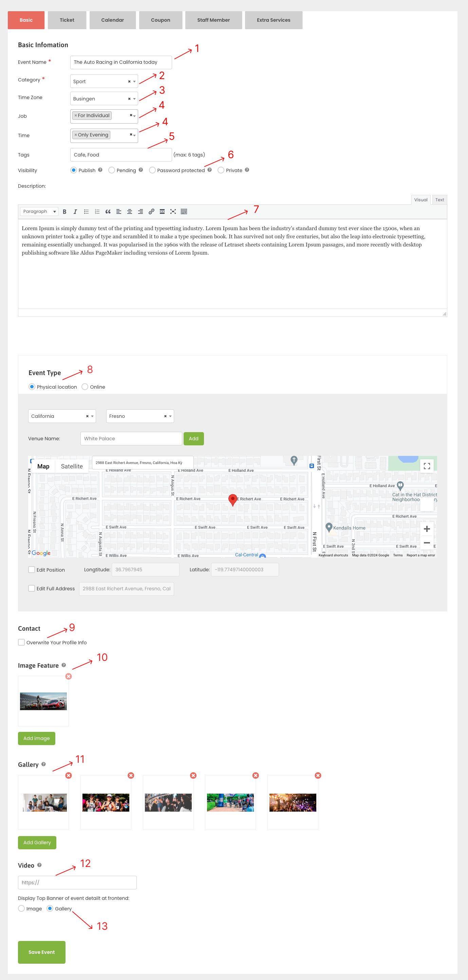Image resolution: width=468 pixels, height=980 pixels.
Task: Toggle fullscreen map view
Action: [427, 466]
